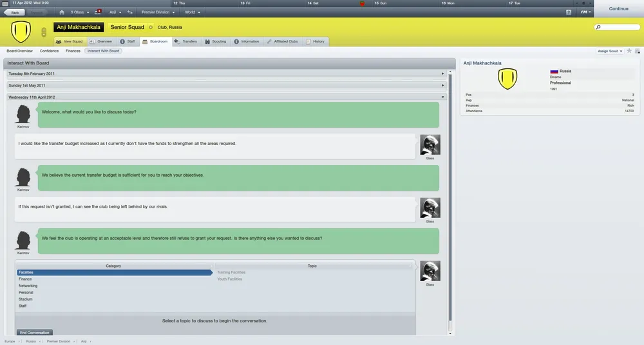This screenshot has height=345, width=644.
Task: Expand the Sunday 1st May 2011 conversation
Action: tap(225, 85)
